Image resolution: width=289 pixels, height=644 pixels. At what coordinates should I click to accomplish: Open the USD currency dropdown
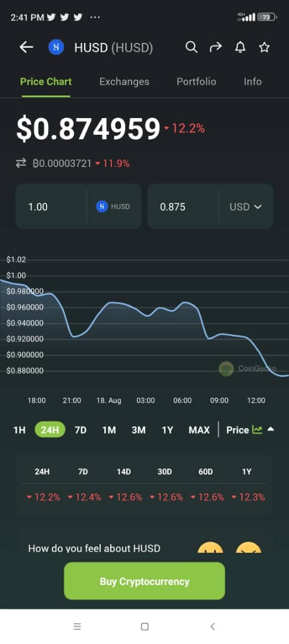pos(246,206)
